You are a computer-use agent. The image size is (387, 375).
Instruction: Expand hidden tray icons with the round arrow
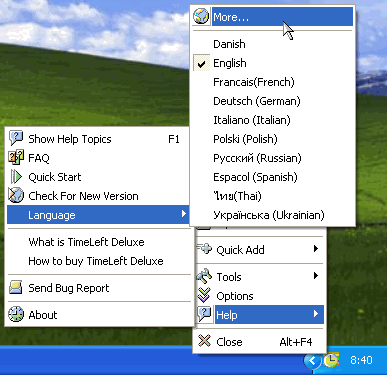click(x=312, y=360)
